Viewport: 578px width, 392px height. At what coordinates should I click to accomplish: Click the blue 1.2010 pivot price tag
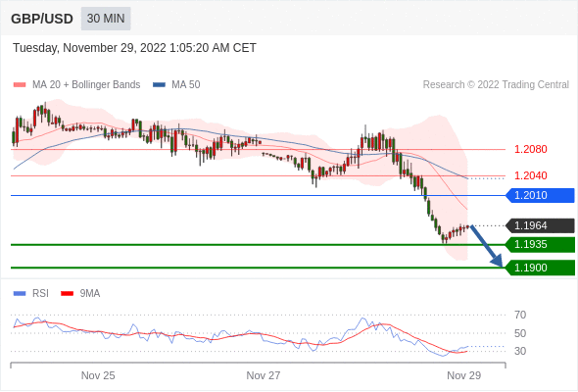pyautogui.click(x=540, y=195)
